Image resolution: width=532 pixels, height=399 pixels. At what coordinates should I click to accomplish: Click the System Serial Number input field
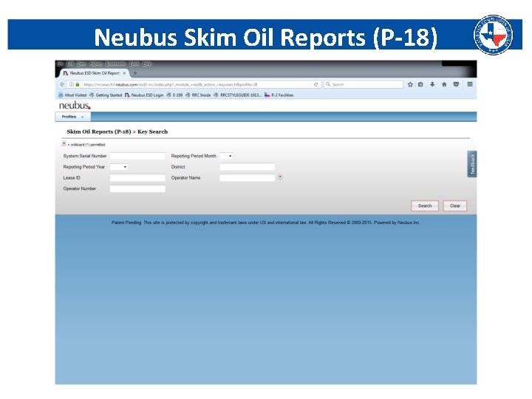(137, 156)
